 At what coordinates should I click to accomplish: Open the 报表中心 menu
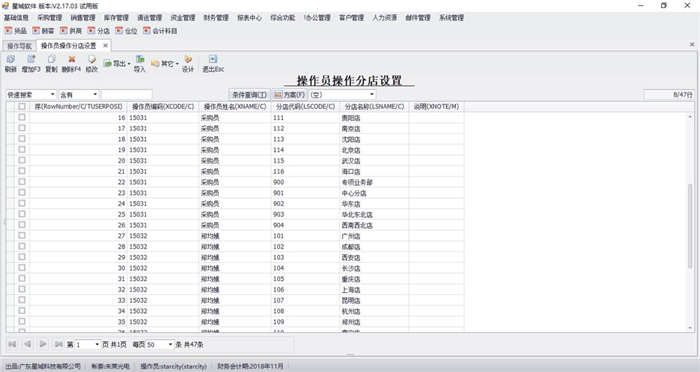point(249,18)
